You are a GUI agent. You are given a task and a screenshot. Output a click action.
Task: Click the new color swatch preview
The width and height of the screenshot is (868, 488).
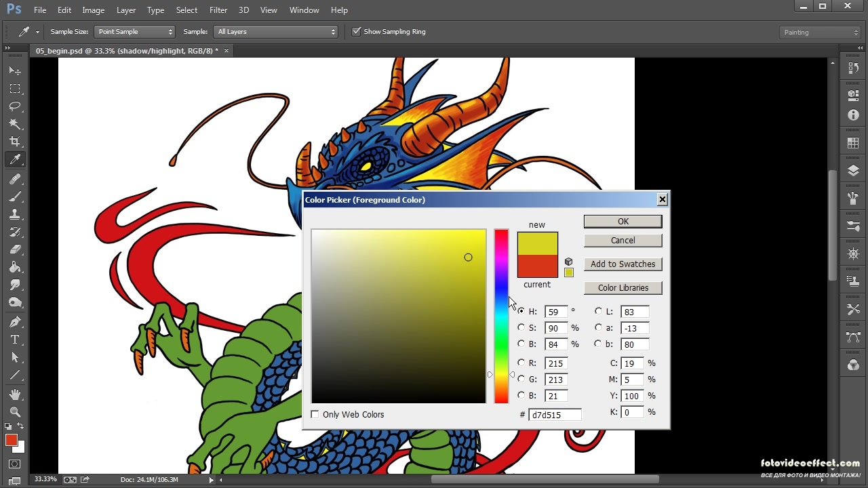[538, 243]
